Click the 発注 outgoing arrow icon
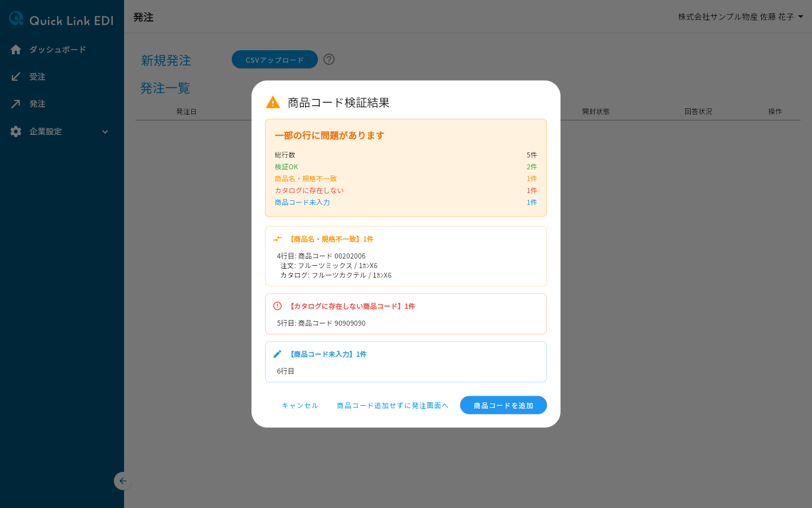Image resolution: width=812 pixels, height=508 pixels. click(16, 104)
